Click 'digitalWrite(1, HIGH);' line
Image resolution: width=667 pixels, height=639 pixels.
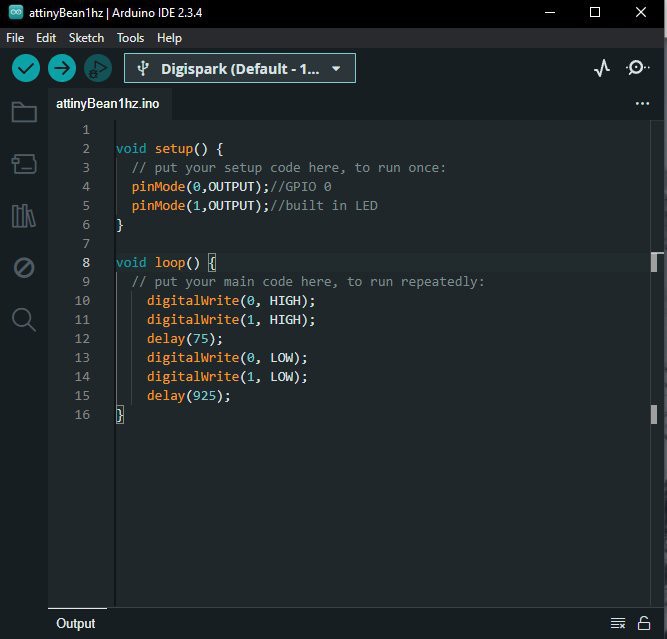point(231,320)
